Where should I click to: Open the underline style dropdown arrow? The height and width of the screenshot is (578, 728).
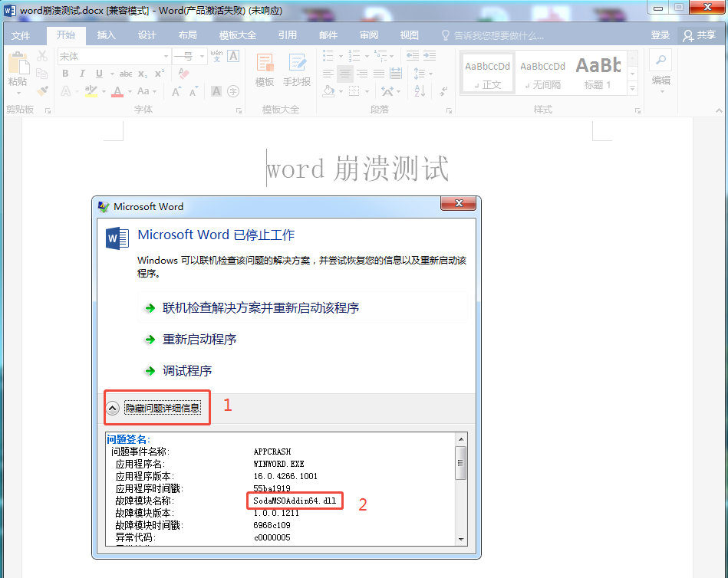(112, 74)
